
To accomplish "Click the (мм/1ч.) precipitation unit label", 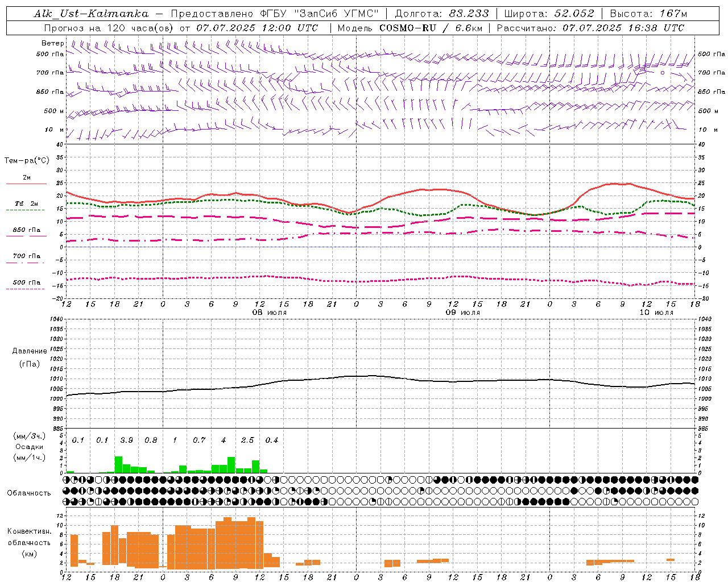I will pos(30,458).
